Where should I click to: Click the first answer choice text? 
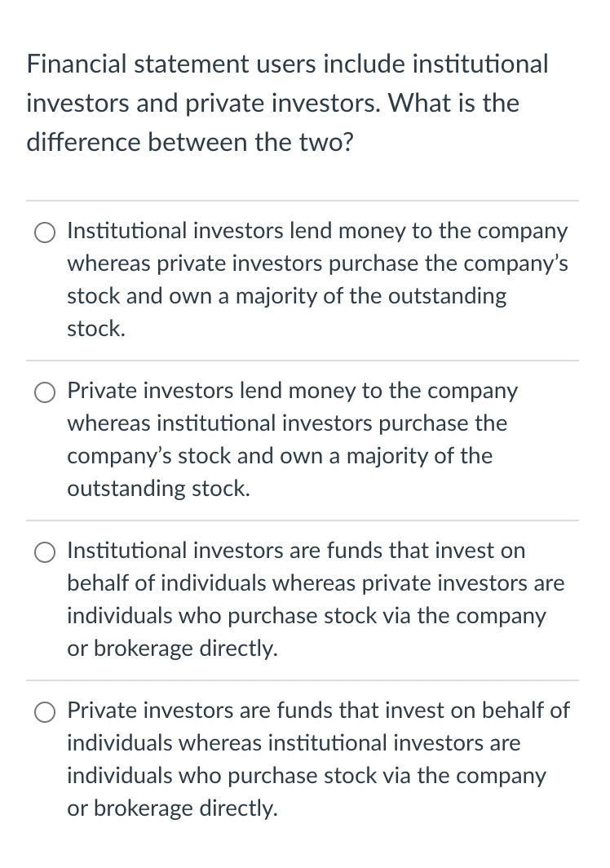[316, 280]
